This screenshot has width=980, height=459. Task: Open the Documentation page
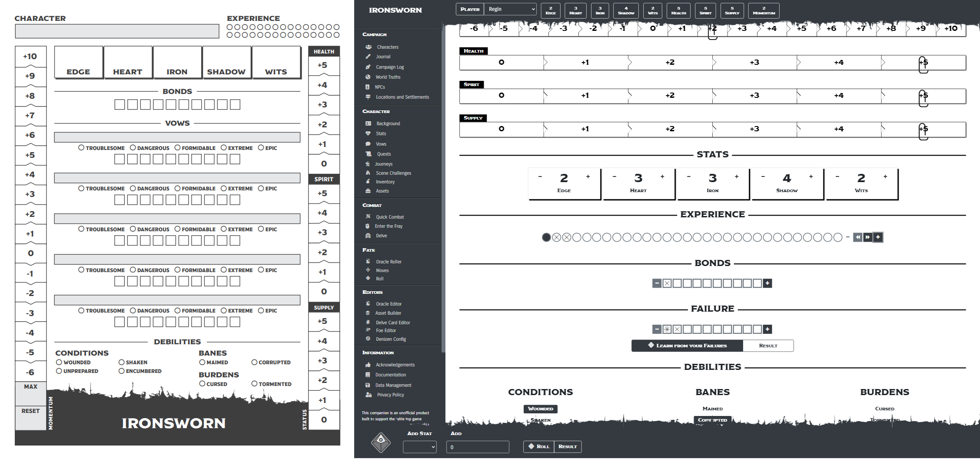(x=391, y=375)
